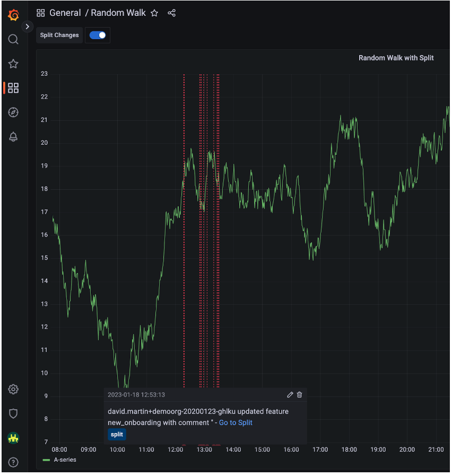Open the Dashboards grid icon in sidebar
Viewport: 452px width, 476px height.
14,88
